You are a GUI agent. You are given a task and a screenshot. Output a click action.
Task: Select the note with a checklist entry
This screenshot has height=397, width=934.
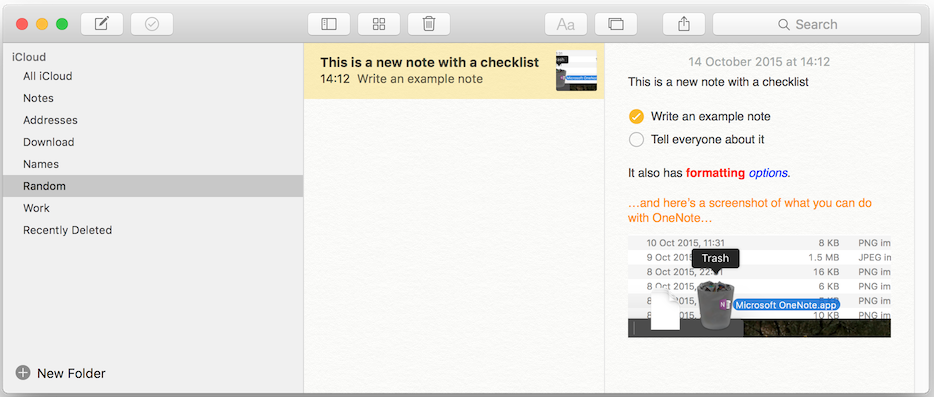tap(454, 70)
